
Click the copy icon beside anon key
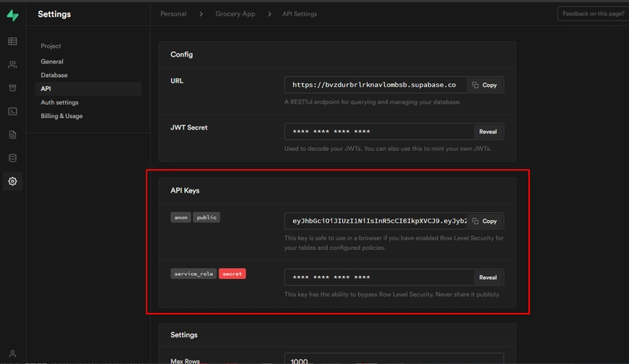coord(476,221)
